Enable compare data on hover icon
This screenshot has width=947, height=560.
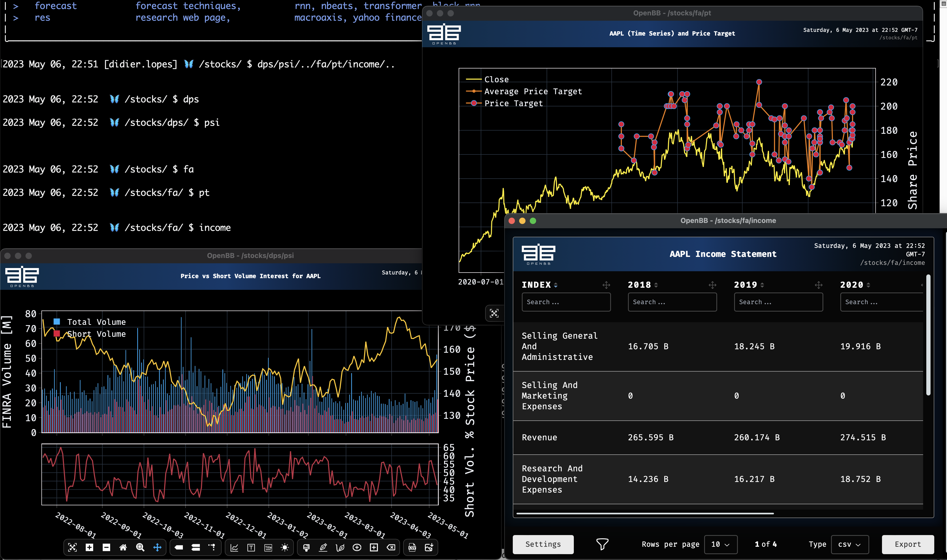point(195,547)
